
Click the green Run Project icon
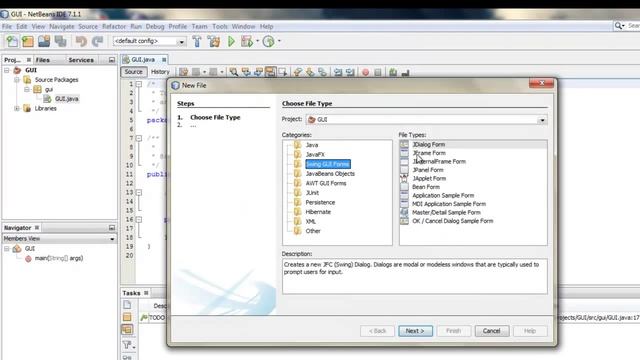click(x=231, y=41)
